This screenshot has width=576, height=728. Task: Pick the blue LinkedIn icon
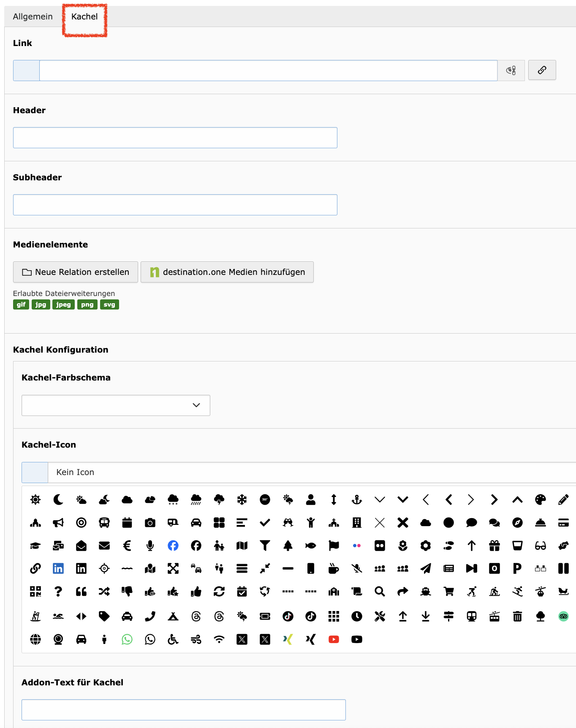tap(58, 569)
